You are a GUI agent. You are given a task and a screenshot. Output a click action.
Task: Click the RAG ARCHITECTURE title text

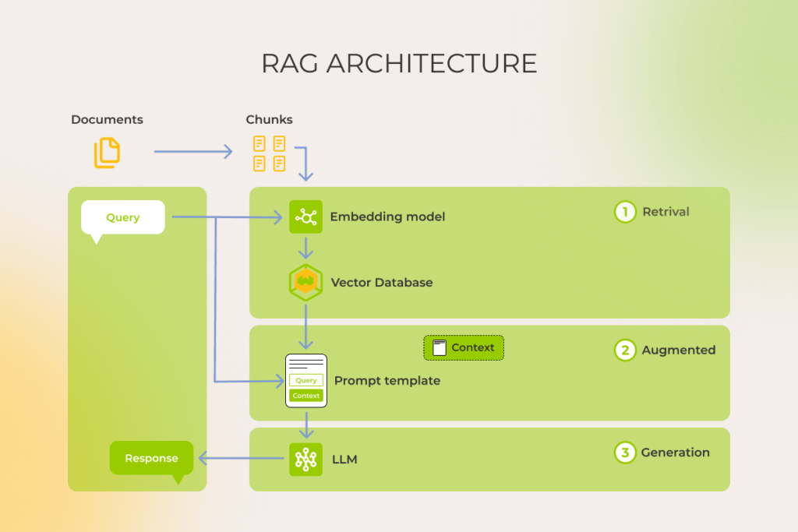tap(399, 63)
